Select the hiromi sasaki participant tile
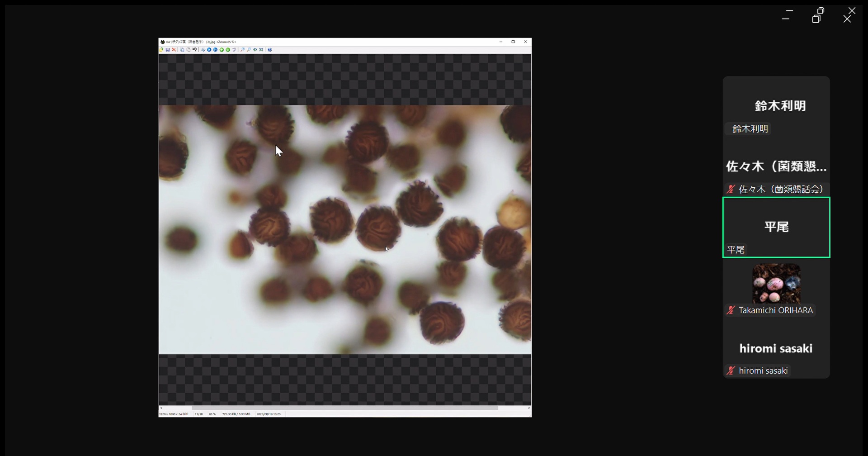The height and width of the screenshot is (456, 868). click(x=776, y=348)
